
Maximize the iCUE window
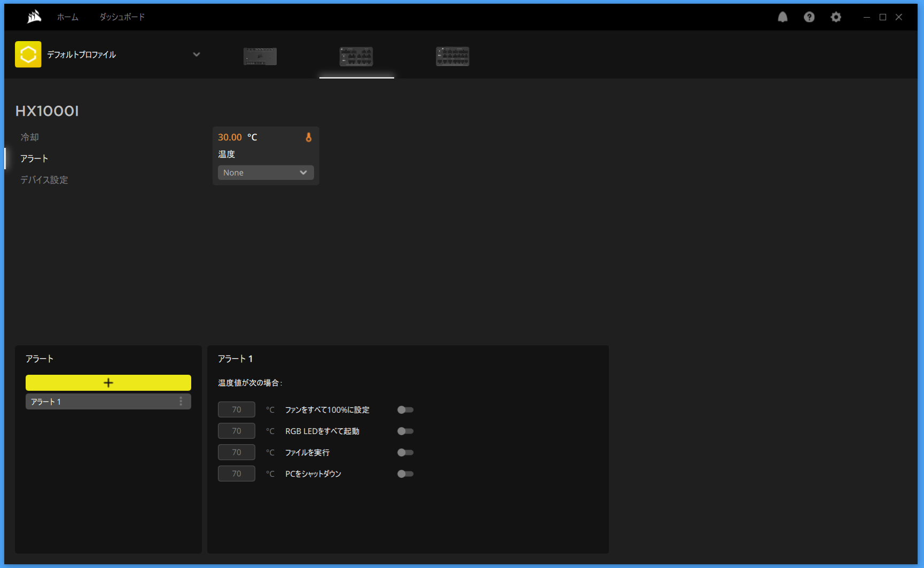tap(883, 17)
